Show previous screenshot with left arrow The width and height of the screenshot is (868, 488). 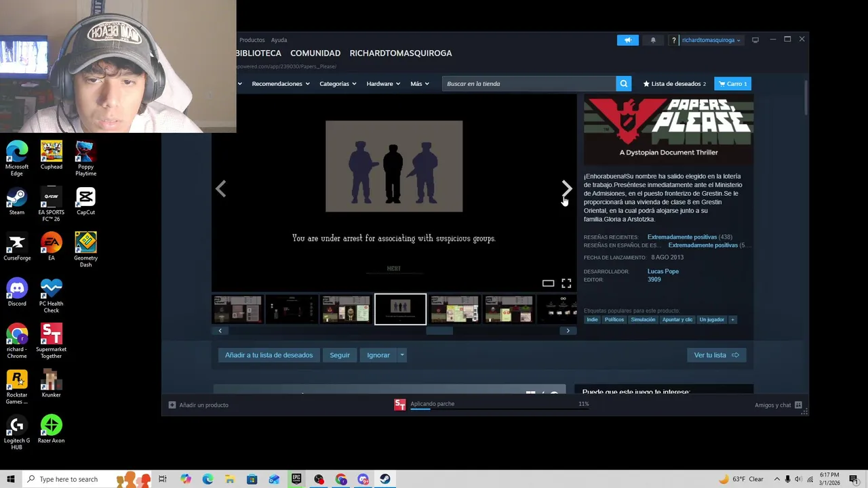coord(220,188)
